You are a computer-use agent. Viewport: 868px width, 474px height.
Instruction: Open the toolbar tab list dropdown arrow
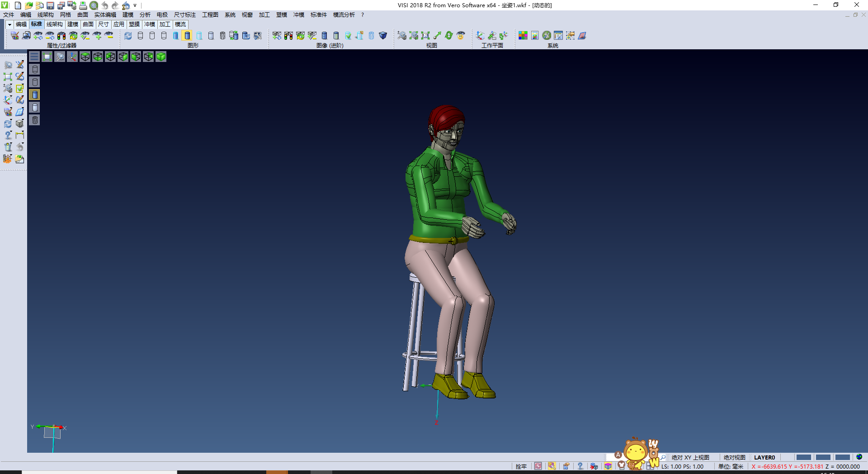click(9, 24)
